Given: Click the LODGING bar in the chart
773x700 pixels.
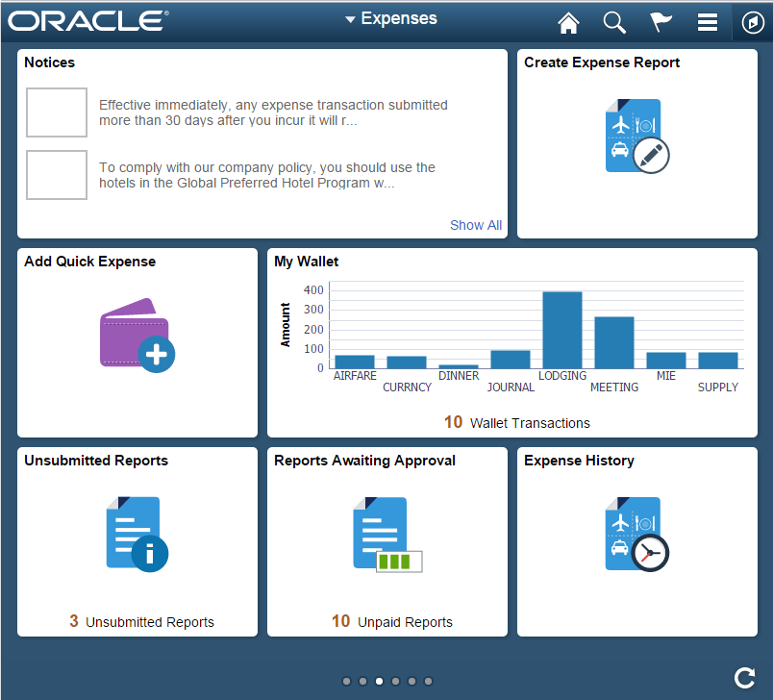Looking at the screenshot, I should pyautogui.click(x=562, y=330).
